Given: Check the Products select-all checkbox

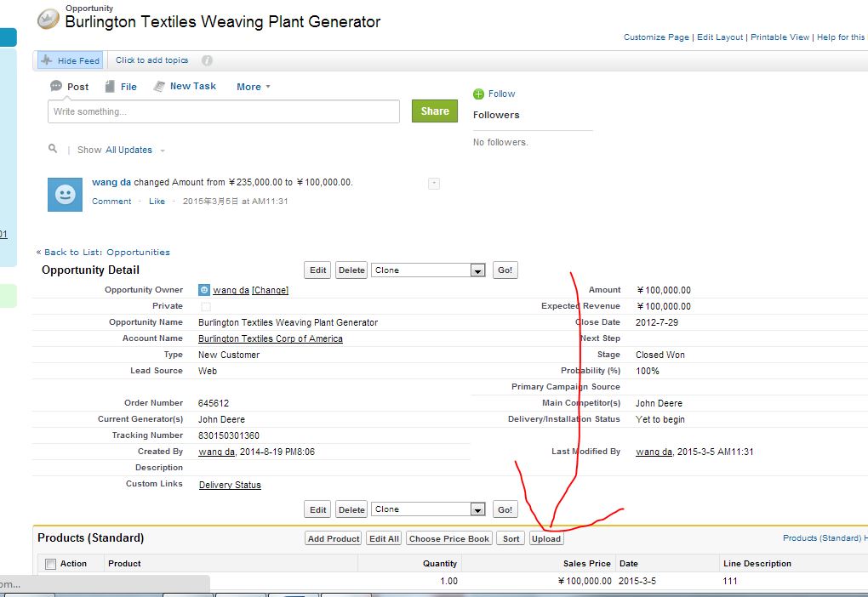Looking at the screenshot, I should (50, 564).
